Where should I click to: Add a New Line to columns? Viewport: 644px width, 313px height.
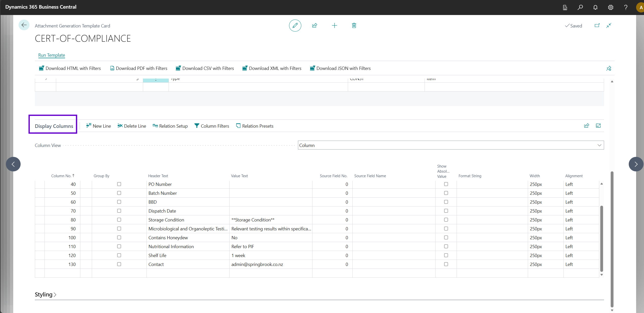[98, 126]
